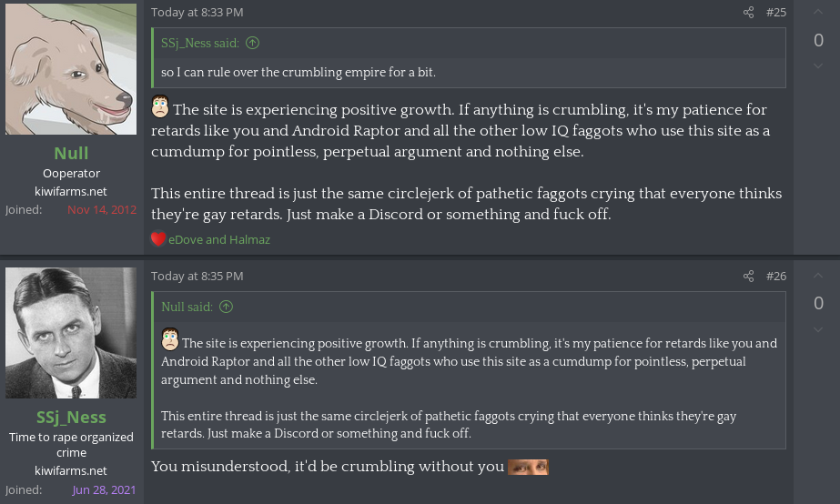
Task: Jump to quoted post via SSj_Ness arrow icon
Action: click(x=252, y=43)
